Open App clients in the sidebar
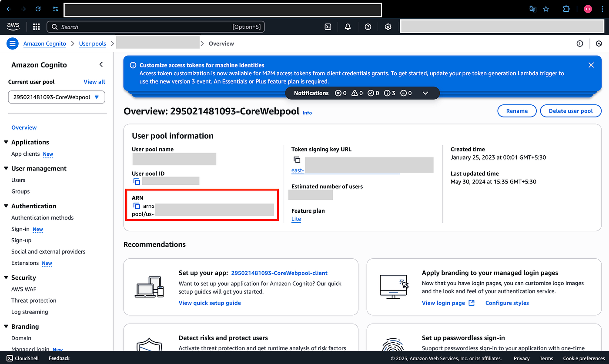609x364 pixels. click(x=25, y=154)
